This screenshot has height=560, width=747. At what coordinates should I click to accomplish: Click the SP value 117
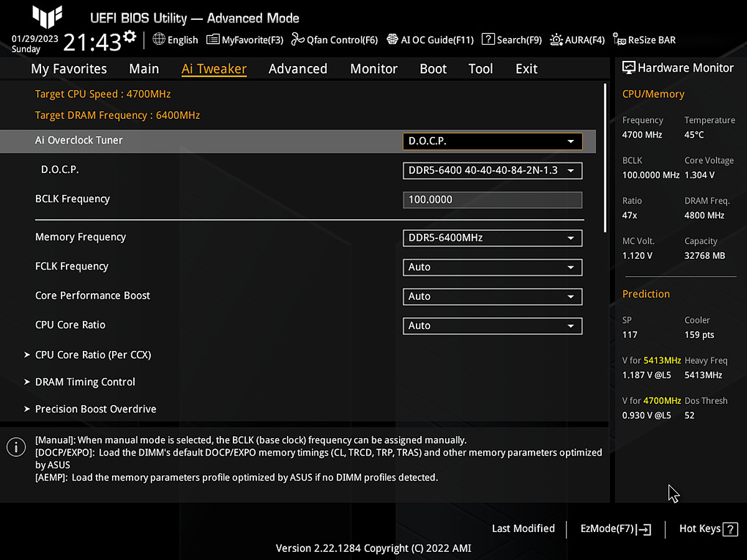[x=630, y=335]
